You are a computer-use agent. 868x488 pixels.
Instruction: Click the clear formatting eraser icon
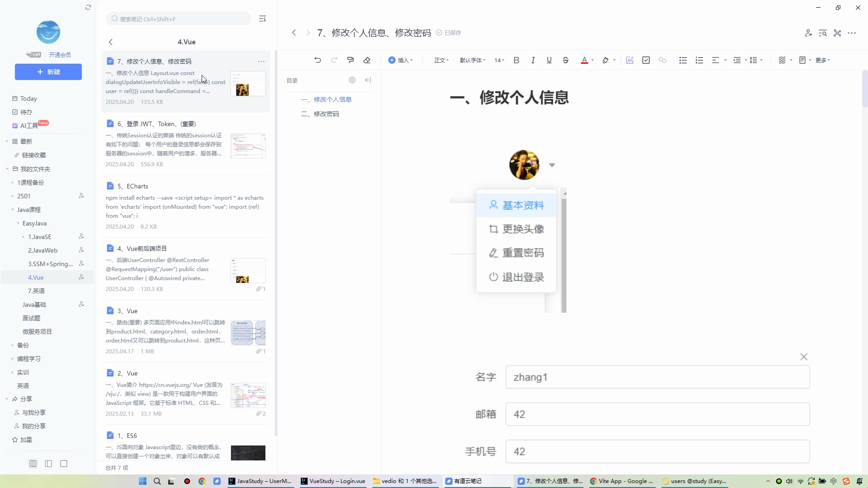tap(367, 60)
